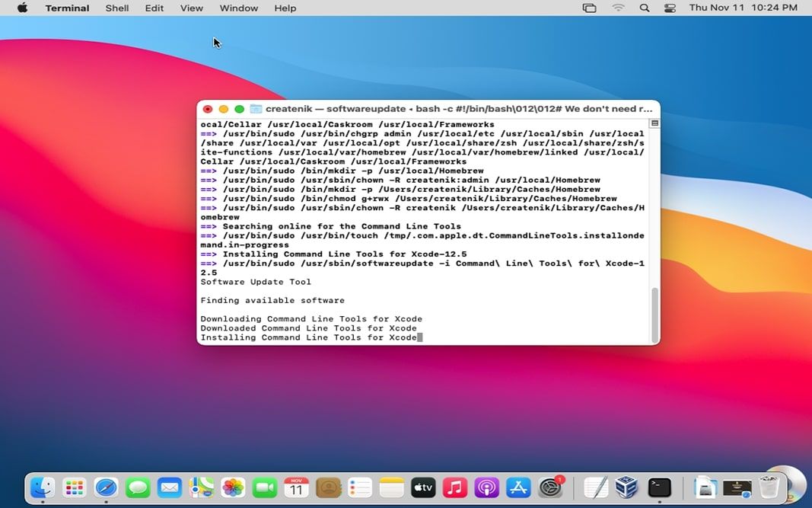Image resolution: width=812 pixels, height=508 pixels.
Task: Empty-check the Trash in the Dock
Action: [x=767, y=486]
